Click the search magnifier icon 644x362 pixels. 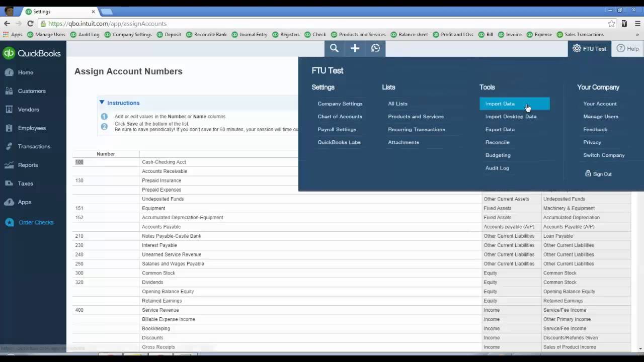click(x=334, y=48)
